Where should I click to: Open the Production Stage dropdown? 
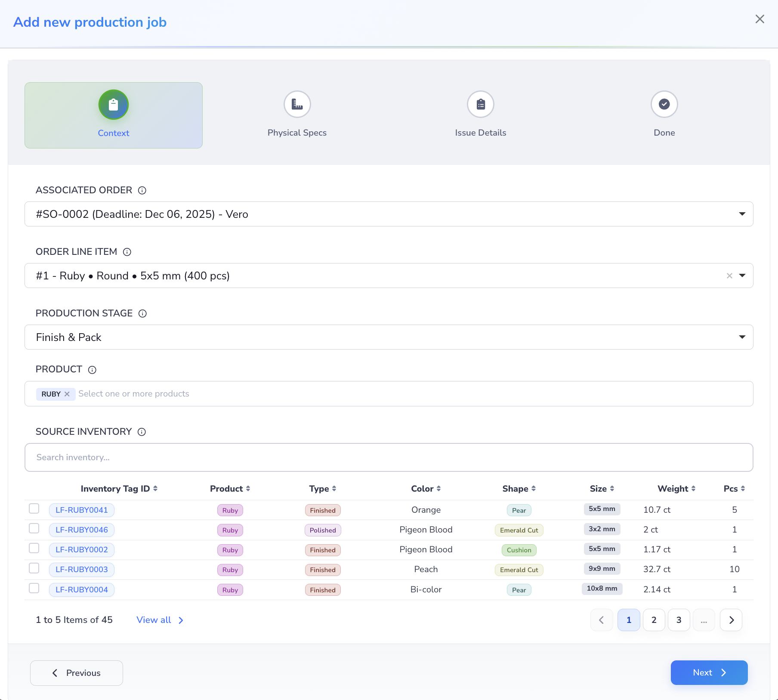(389, 337)
